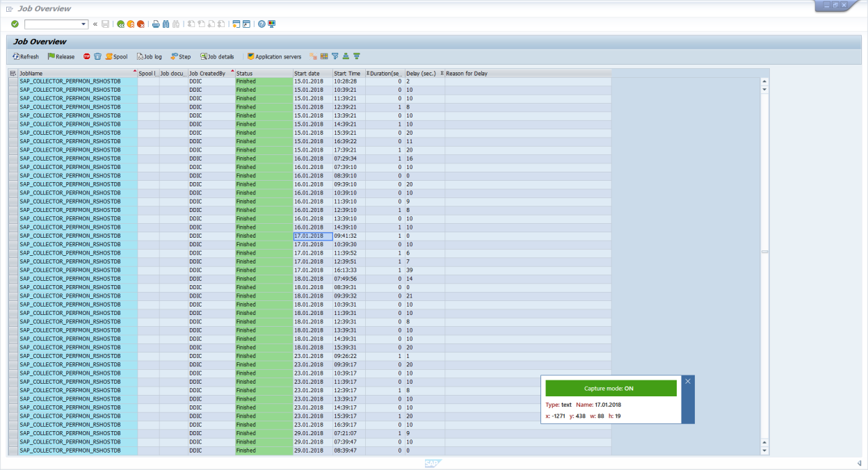This screenshot has width=868, height=470.
Task: Print the job list with the printer icon
Action: [156, 24]
